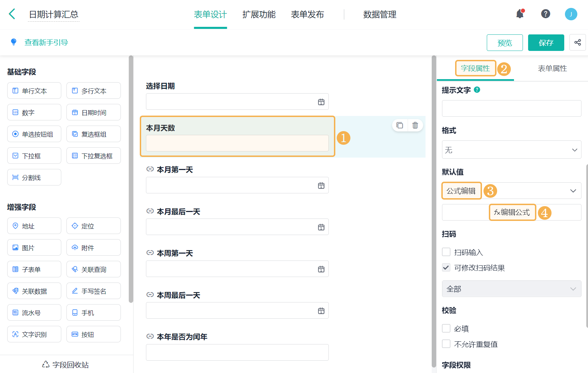Add a 下拉框 field
Viewport: 588px width, 373px height.
[x=34, y=156]
